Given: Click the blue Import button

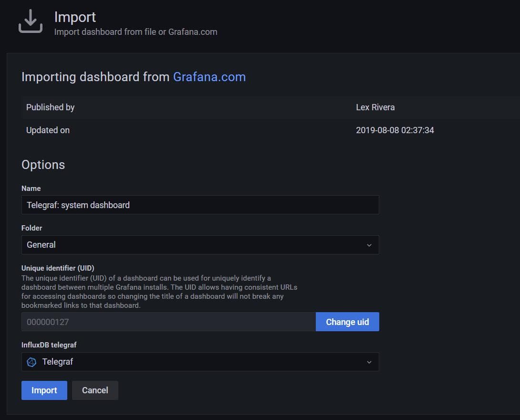Looking at the screenshot, I should pos(44,390).
